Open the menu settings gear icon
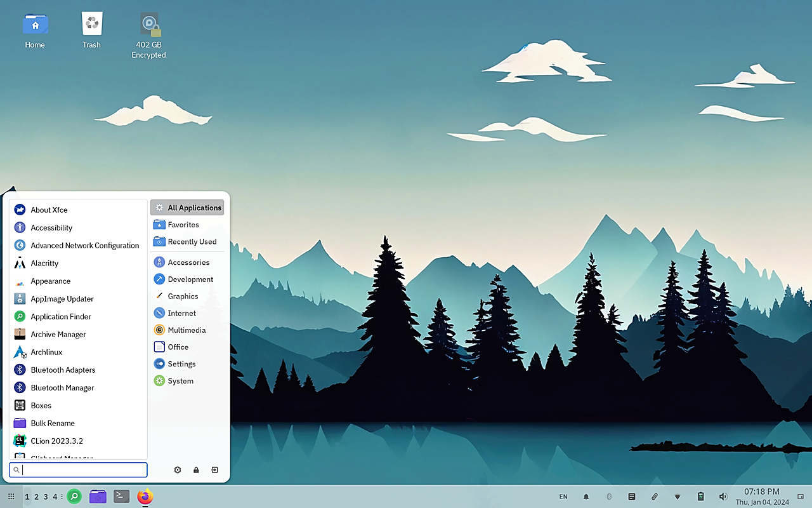Screen dimensions: 812x508 tap(178, 470)
